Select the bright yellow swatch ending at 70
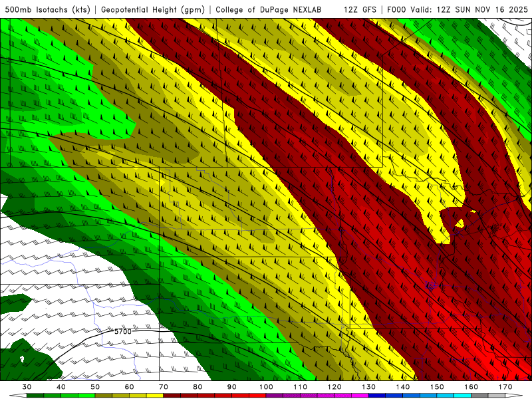This screenshot has width=532, height=399. tap(155, 396)
